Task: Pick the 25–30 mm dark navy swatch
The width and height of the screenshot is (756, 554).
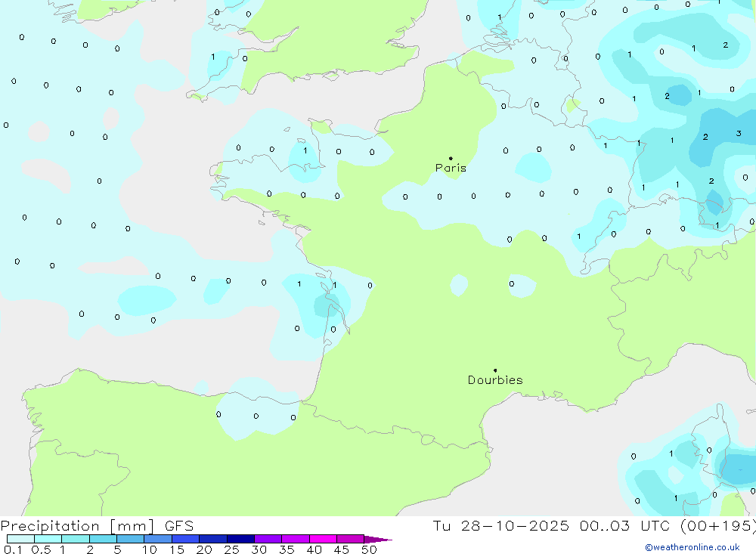Action: (240, 539)
